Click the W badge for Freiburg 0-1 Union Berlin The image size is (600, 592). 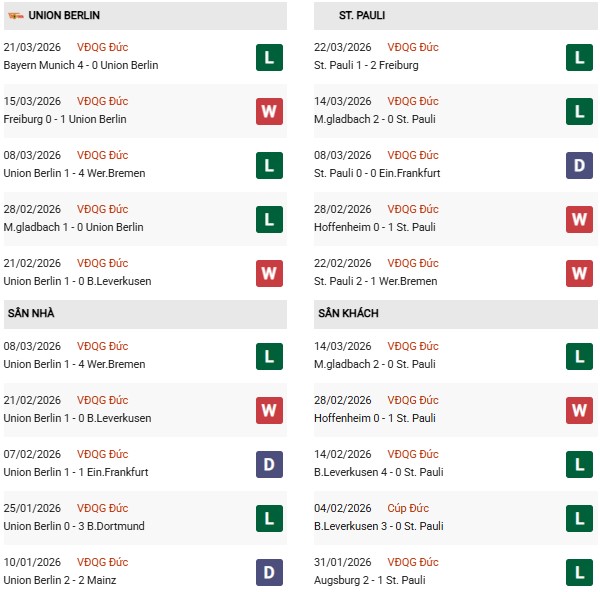(268, 111)
